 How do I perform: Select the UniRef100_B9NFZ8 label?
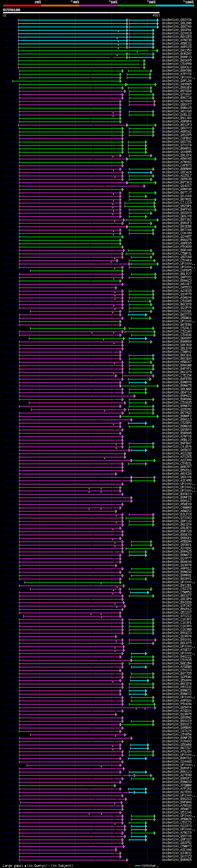point(177,497)
